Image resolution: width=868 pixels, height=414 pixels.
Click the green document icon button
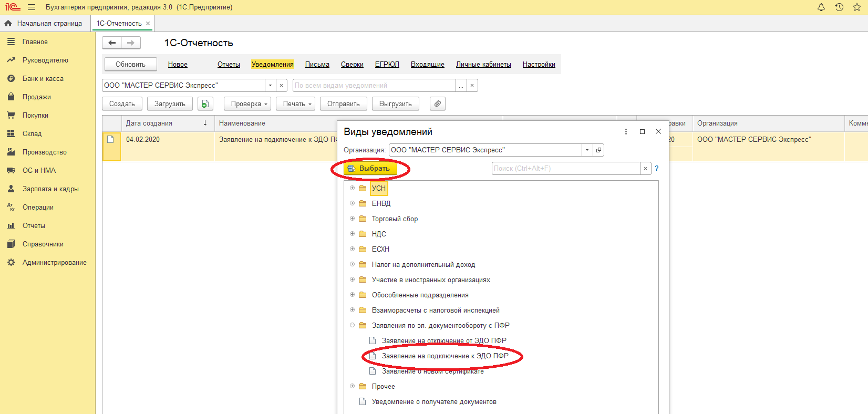coord(205,103)
